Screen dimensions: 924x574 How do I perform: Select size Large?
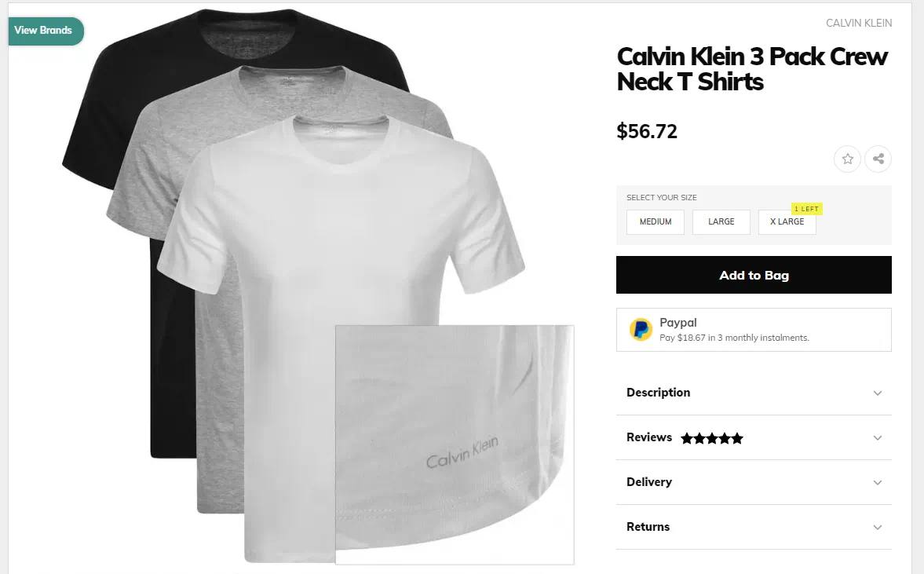point(721,222)
